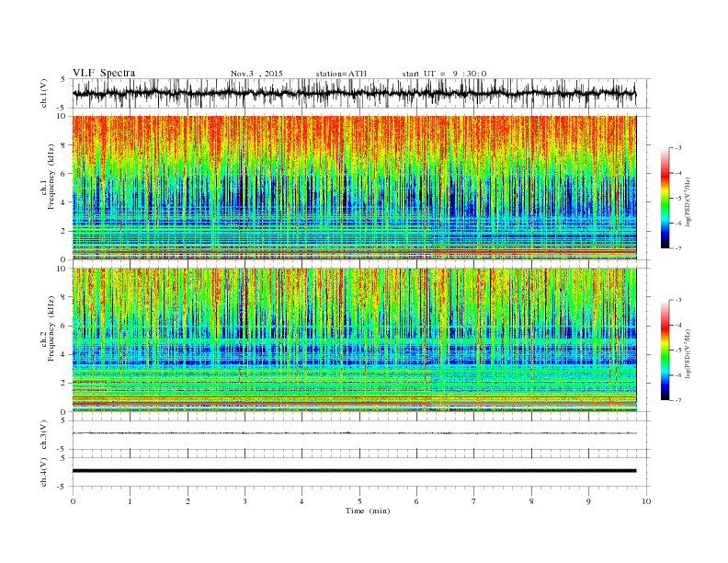
Task: Select the "start UT = 9 :30: 0" text
Action: coord(444,74)
